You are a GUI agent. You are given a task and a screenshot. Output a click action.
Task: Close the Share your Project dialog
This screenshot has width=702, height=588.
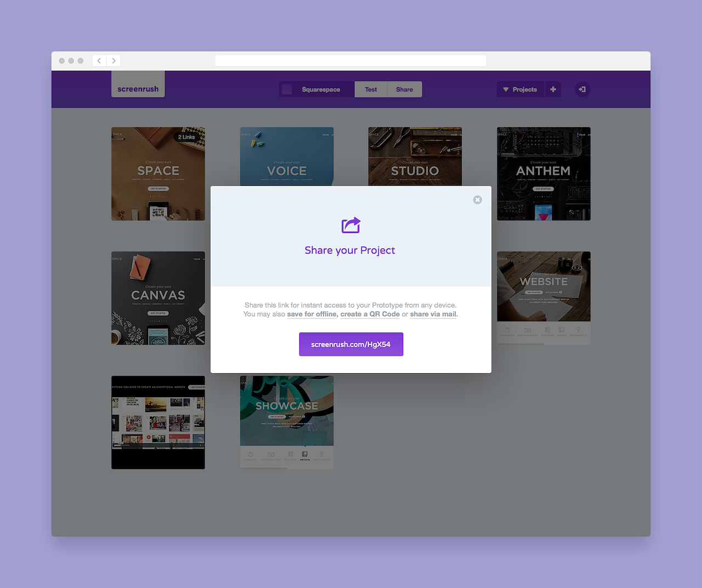click(478, 200)
